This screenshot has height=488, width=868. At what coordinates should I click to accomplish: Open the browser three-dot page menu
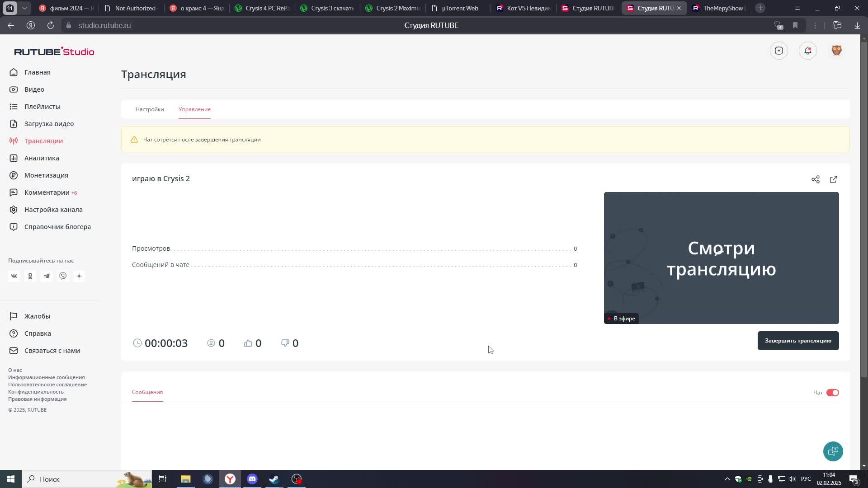coord(815,25)
